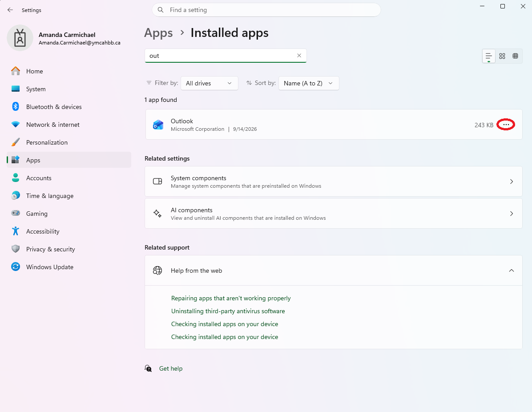
Task: Open the Sort by Name dropdown
Action: 308,83
